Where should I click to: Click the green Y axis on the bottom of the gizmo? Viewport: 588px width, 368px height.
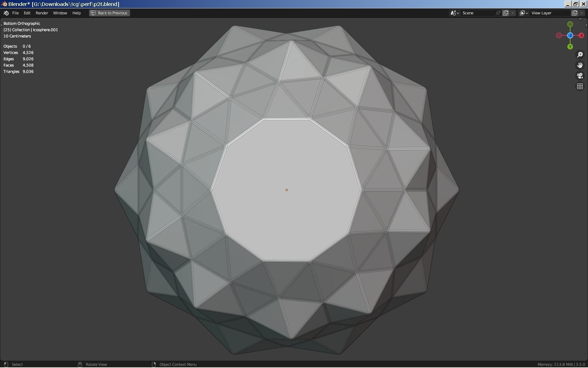click(x=570, y=47)
